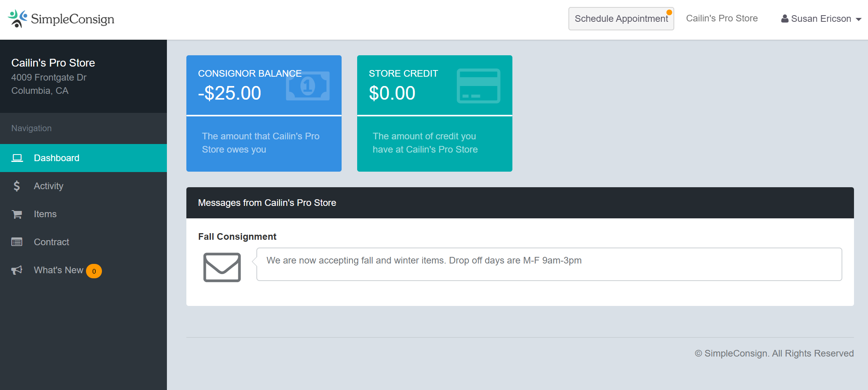Click the 'amount of credit you have' description
This screenshot has height=390, width=868.
(425, 143)
